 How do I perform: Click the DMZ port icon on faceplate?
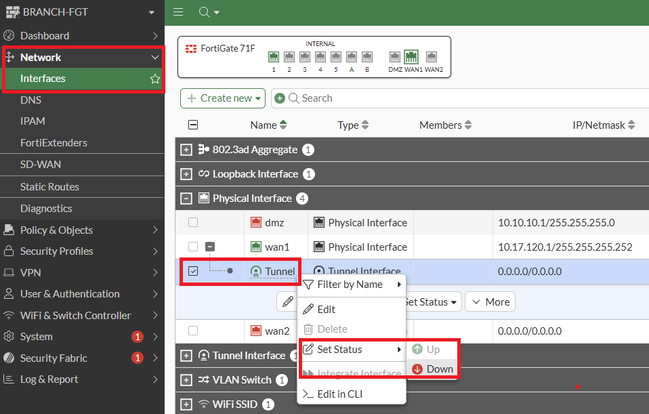click(395, 57)
